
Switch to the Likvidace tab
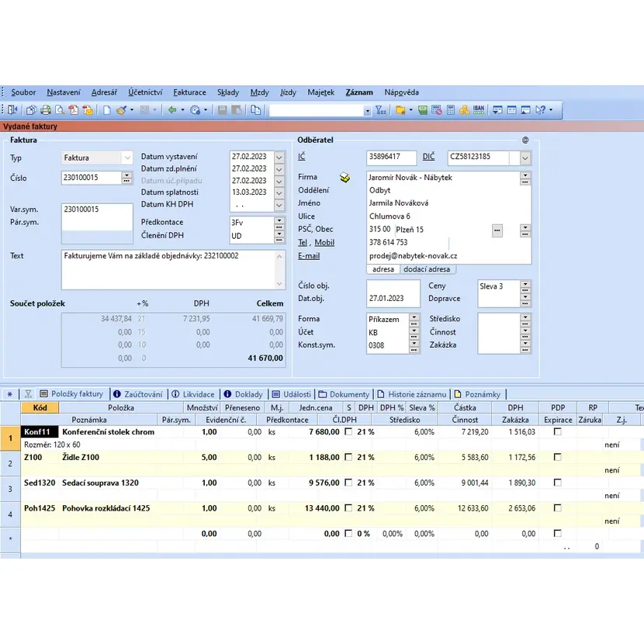(x=195, y=394)
